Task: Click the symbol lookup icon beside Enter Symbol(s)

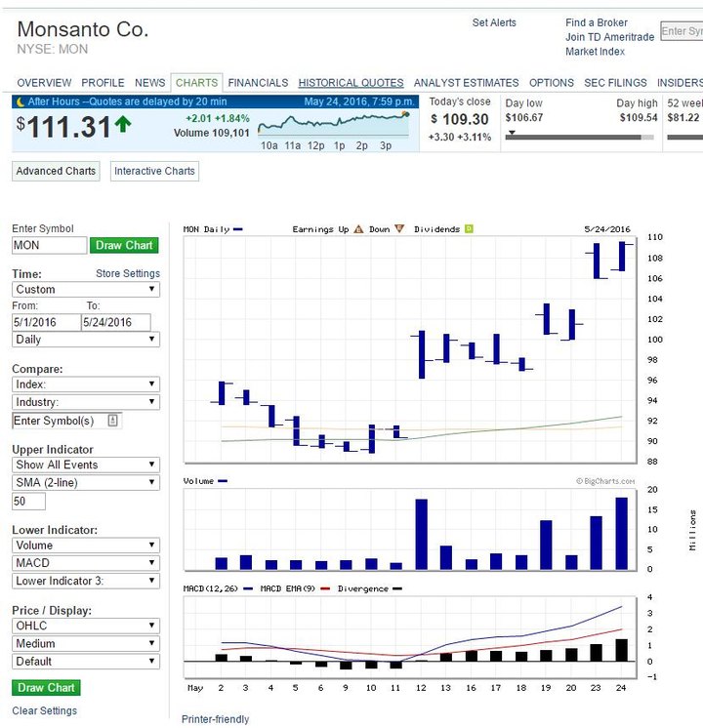Action: pyautogui.click(x=112, y=421)
